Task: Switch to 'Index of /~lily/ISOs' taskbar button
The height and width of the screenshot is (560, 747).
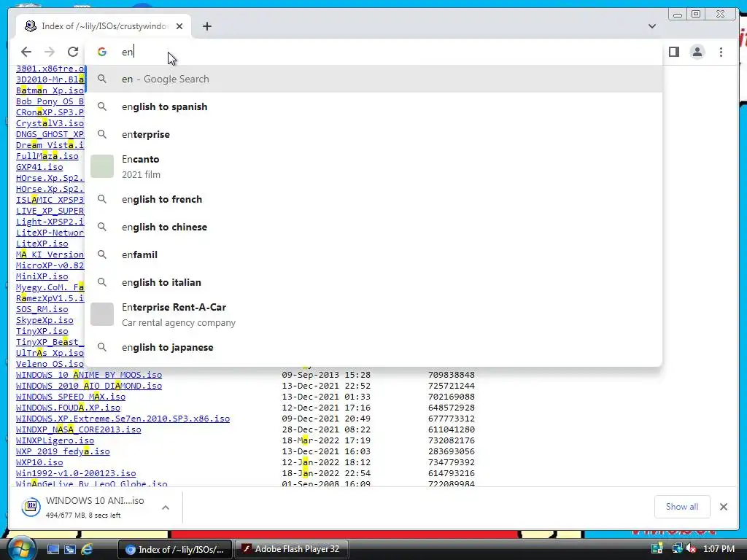Action: click(x=175, y=550)
